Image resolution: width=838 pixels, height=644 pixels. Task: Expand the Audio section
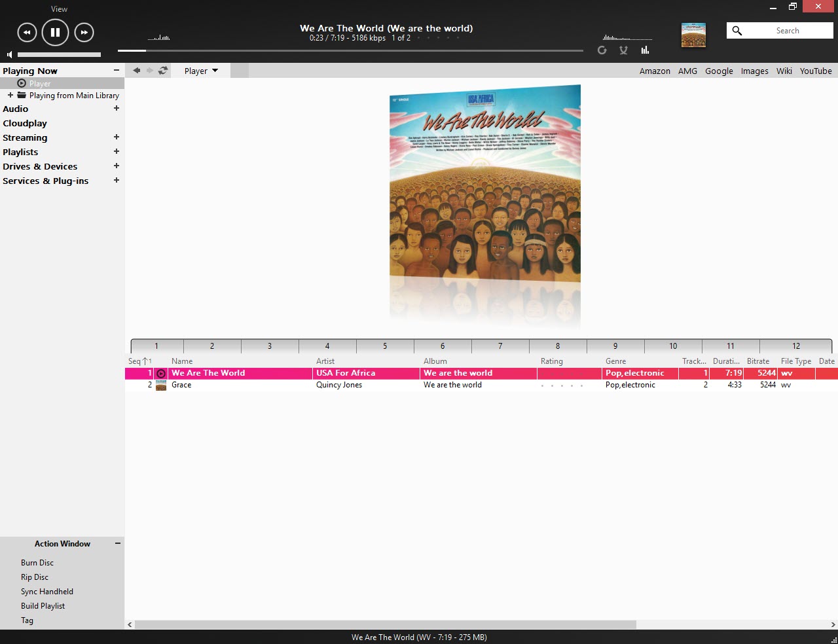117,109
